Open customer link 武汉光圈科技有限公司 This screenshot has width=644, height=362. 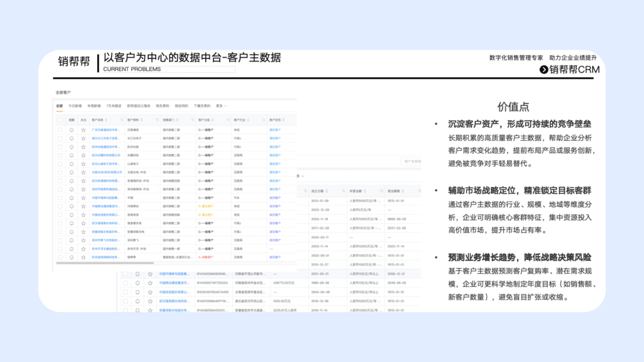tap(106, 155)
